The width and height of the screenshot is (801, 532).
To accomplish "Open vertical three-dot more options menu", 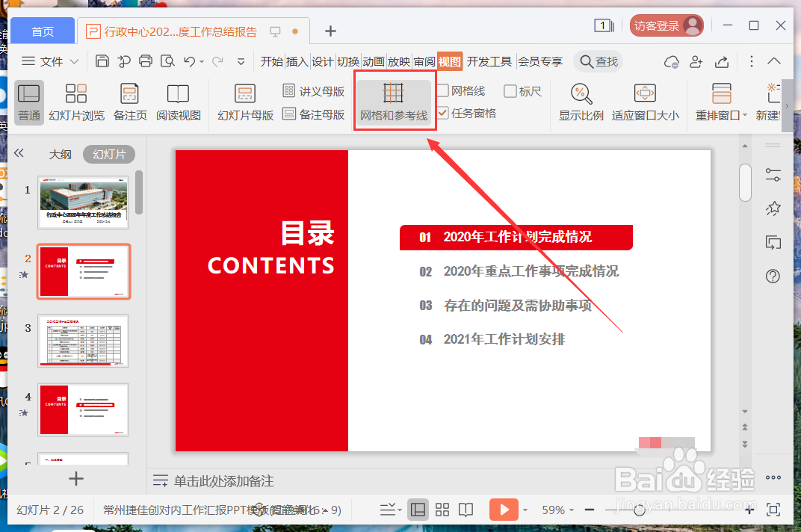I will (x=751, y=61).
